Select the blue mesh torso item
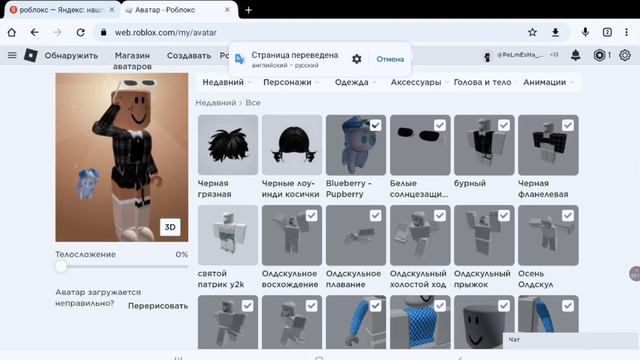 420,322
